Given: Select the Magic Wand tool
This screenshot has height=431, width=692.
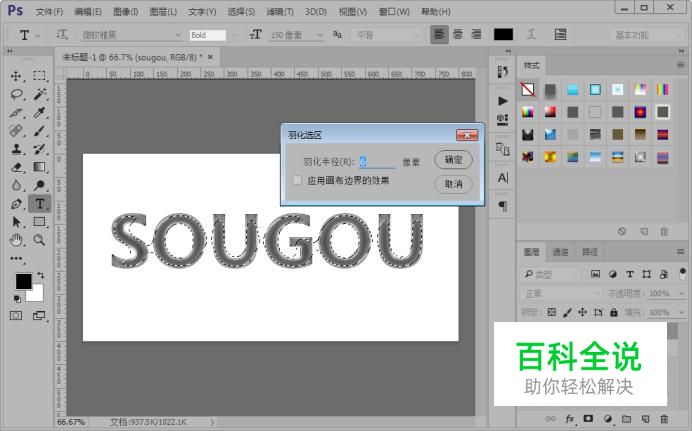Looking at the screenshot, I should pyautogui.click(x=39, y=94).
